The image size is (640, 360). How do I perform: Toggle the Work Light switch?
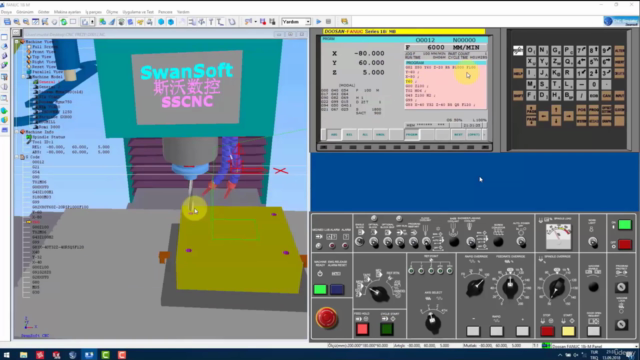[593, 242]
